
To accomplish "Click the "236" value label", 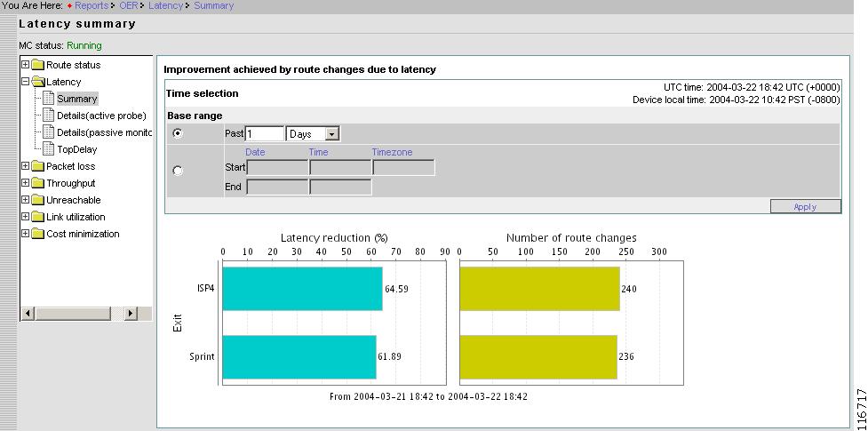I will coord(626,356).
